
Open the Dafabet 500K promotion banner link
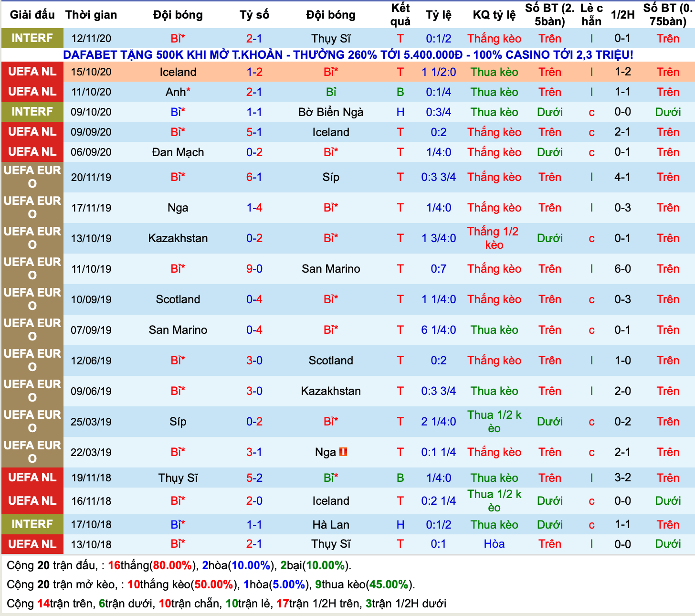click(x=348, y=55)
